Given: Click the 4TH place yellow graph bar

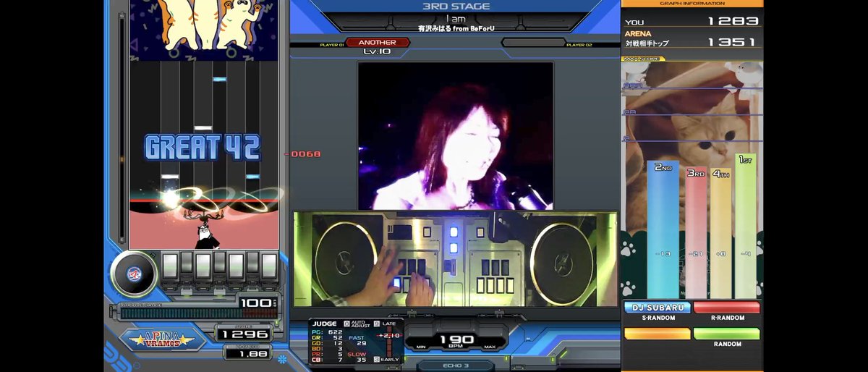Looking at the screenshot, I should (720, 232).
